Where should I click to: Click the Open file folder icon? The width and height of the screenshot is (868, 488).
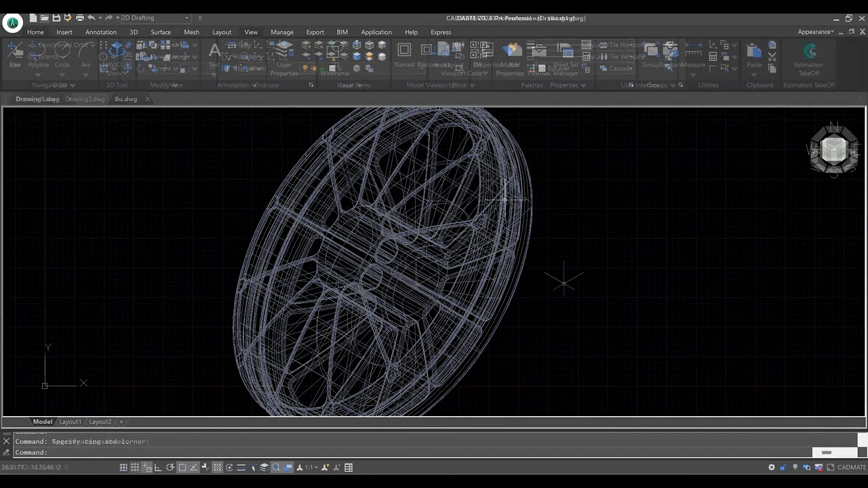pyautogui.click(x=45, y=18)
